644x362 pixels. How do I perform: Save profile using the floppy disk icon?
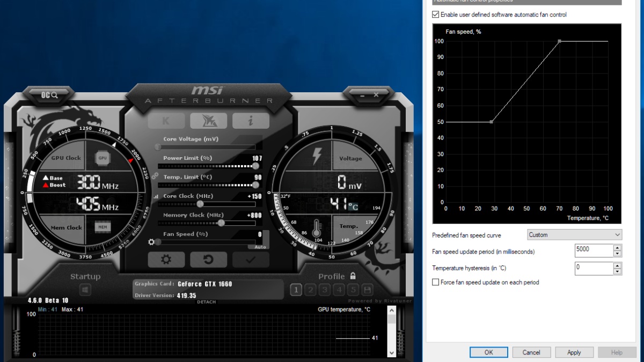click(x=367, y=290)
